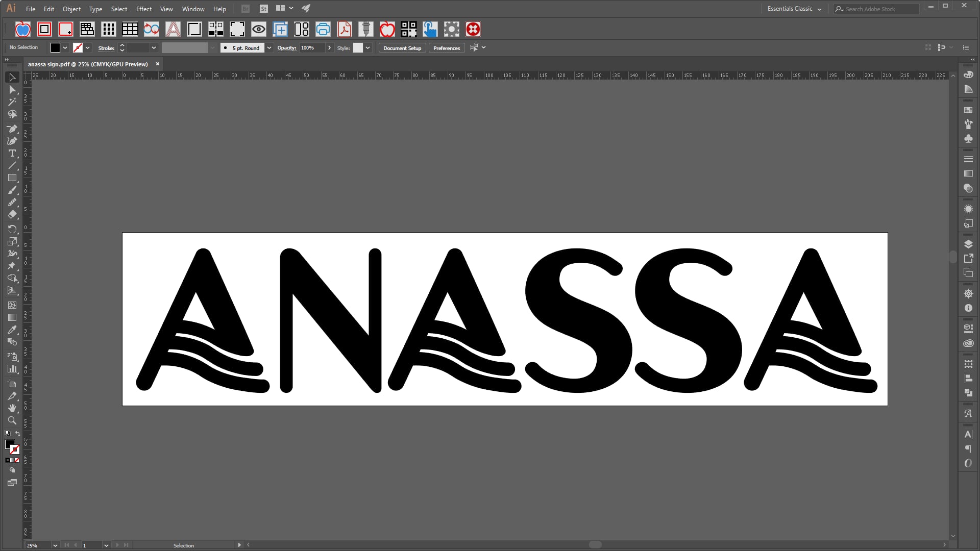The height and width of the screenshot is (551, 980).
Task: Click the Adobe PDF export icon
Action: point(345,29)
